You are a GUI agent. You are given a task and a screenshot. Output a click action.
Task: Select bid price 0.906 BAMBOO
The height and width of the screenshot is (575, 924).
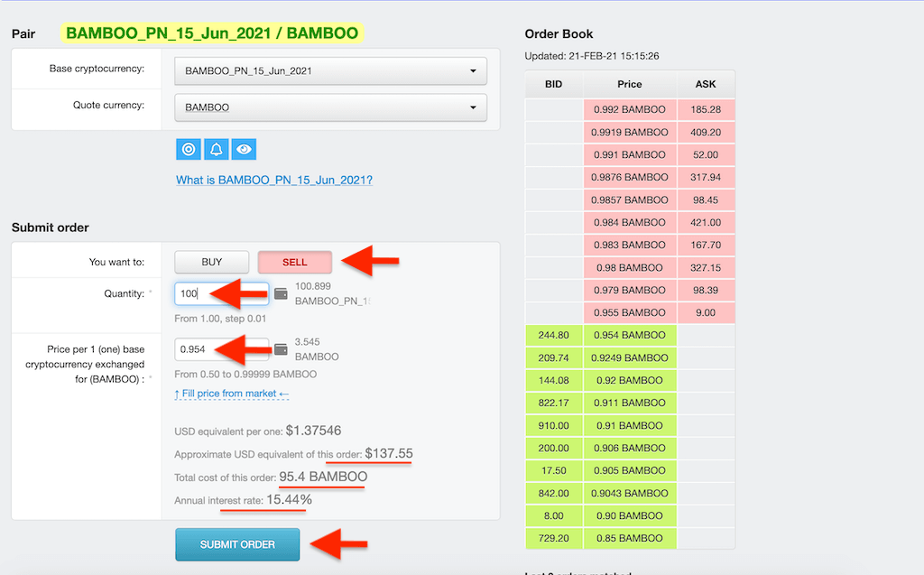[x=629, y=449]
